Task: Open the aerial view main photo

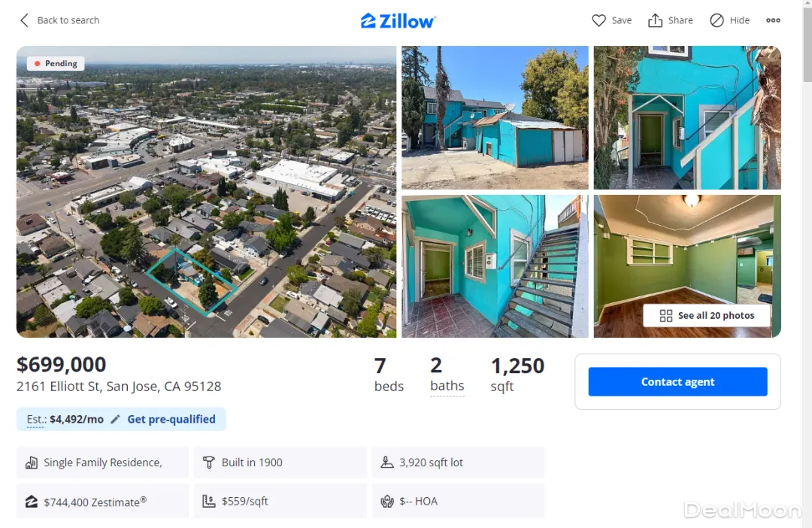Action: (x=206, y=192)
